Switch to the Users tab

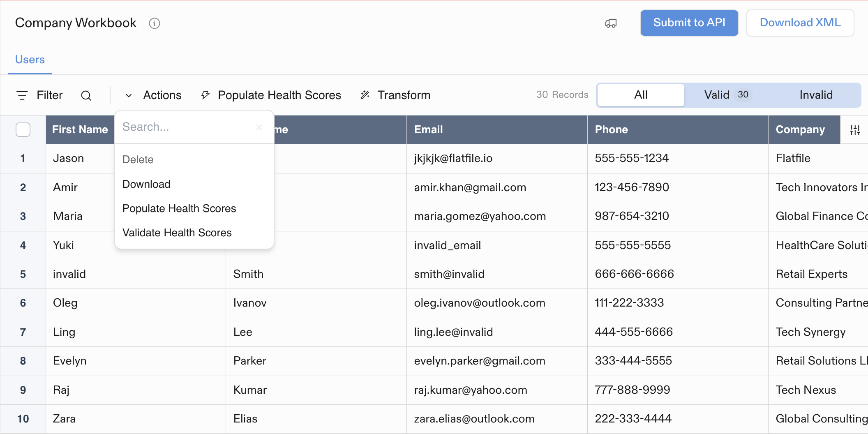30,60
